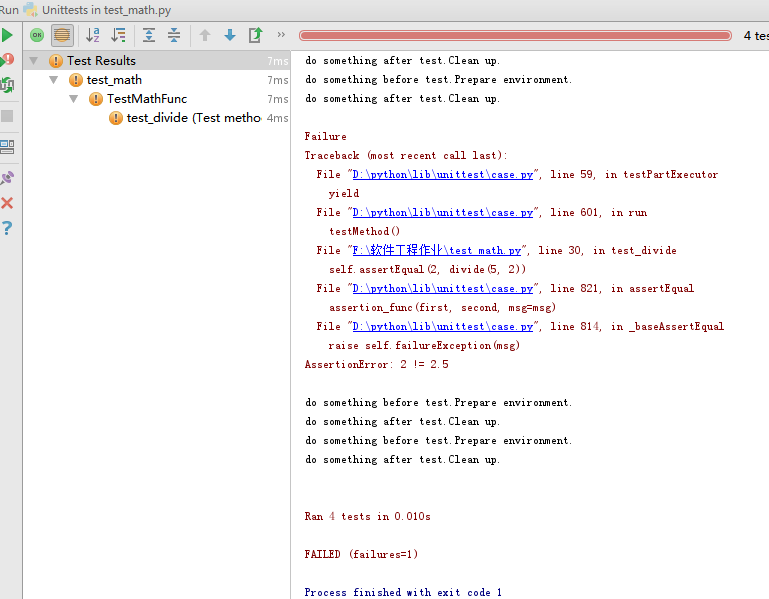769x599 pixels.
Task: Show more toolbar actions chevron
Action: coord(281,34)
